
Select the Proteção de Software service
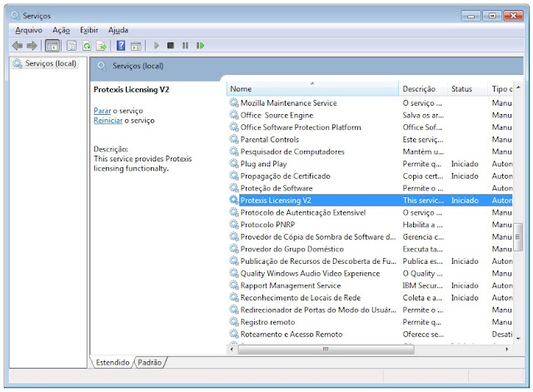[370, 188]
